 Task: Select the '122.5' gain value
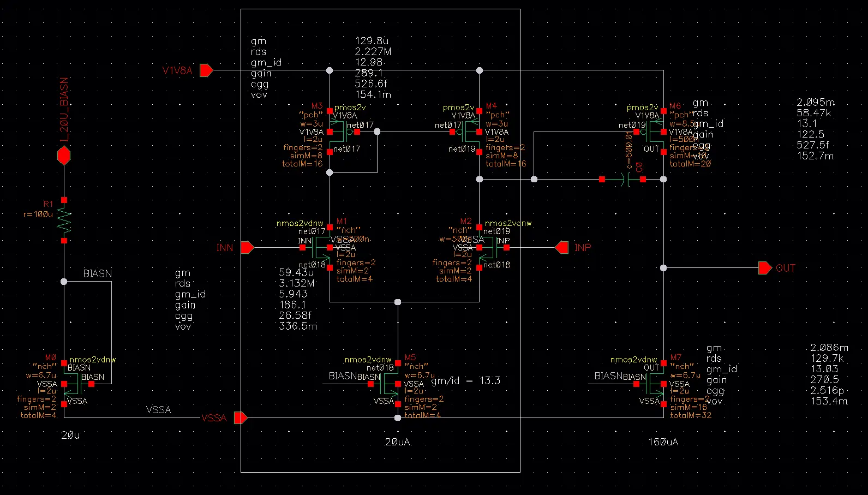click(811, 134)
